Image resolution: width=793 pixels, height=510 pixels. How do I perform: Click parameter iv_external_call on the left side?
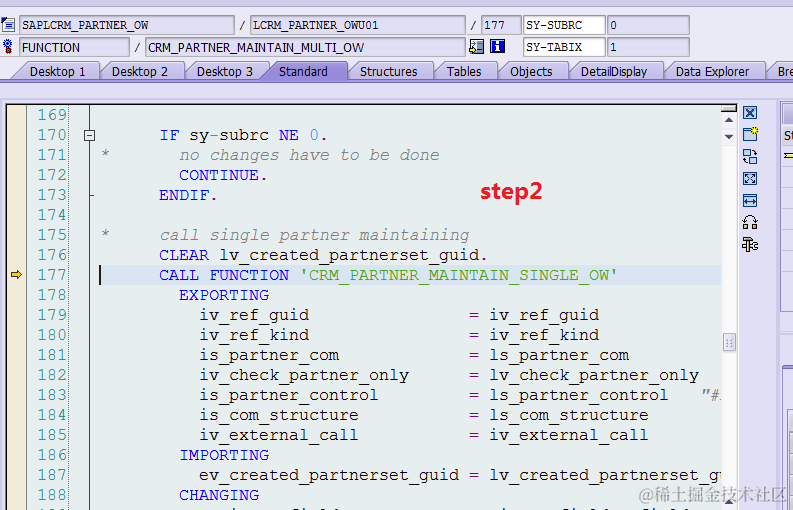[279, 435]
